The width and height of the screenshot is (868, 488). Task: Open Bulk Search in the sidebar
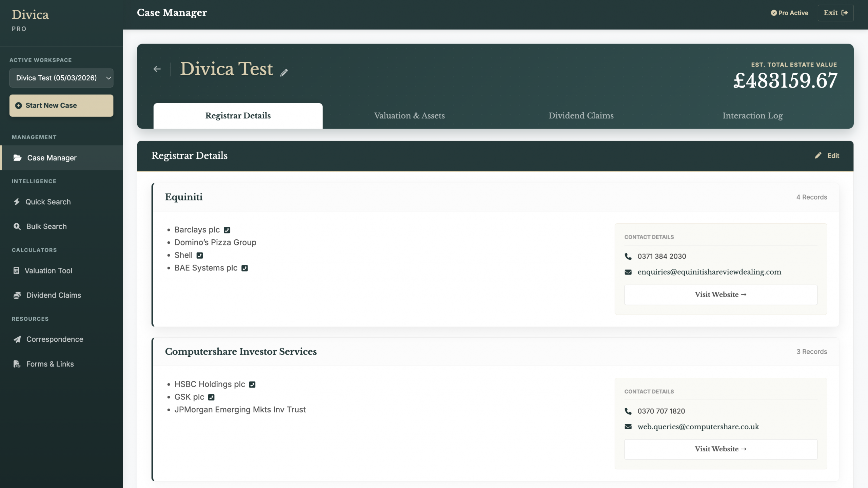[61, 226]
